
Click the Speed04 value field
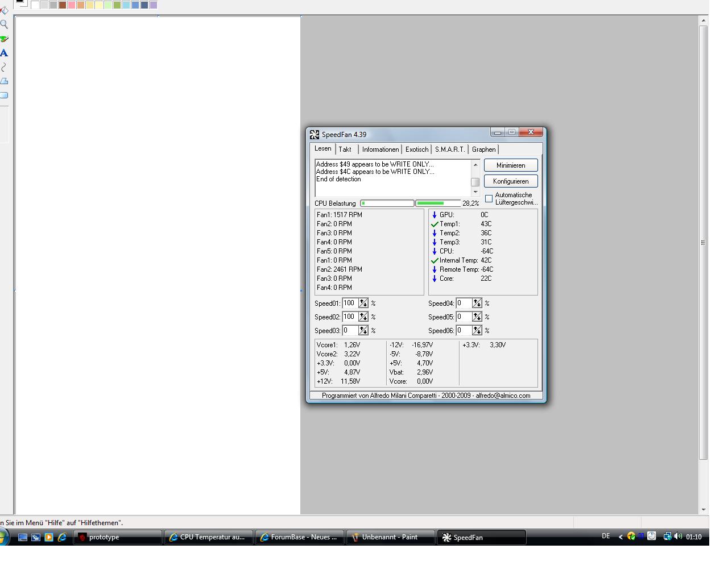(464, 304)
